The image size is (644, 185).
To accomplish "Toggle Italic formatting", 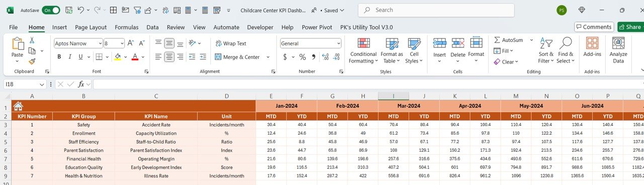I will tap(70, 57).
